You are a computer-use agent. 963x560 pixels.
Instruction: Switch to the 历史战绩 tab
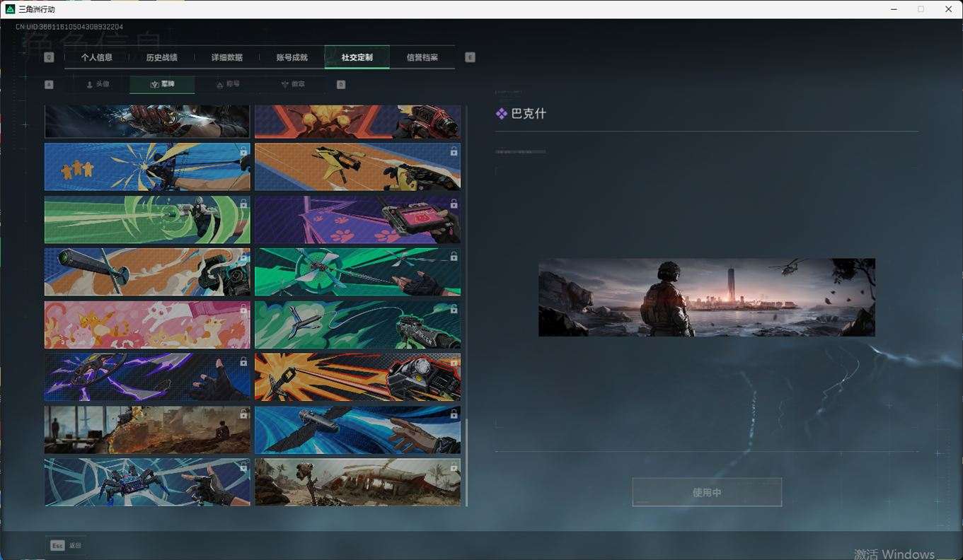click(161, 57)
